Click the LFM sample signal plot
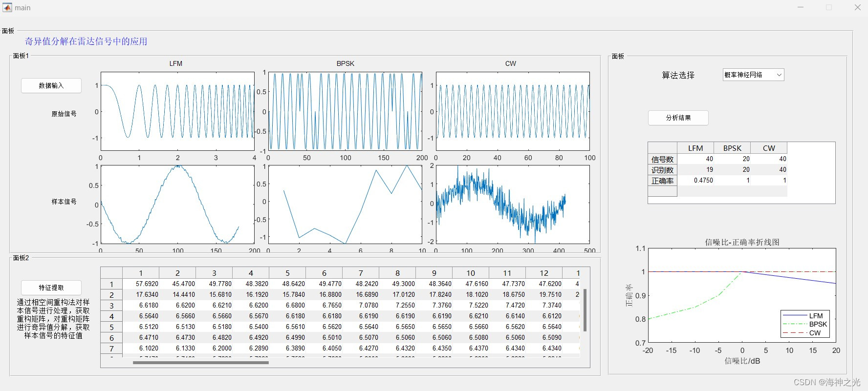The width and height of the screenshot is (868, 391). click(x=177, y=205)
